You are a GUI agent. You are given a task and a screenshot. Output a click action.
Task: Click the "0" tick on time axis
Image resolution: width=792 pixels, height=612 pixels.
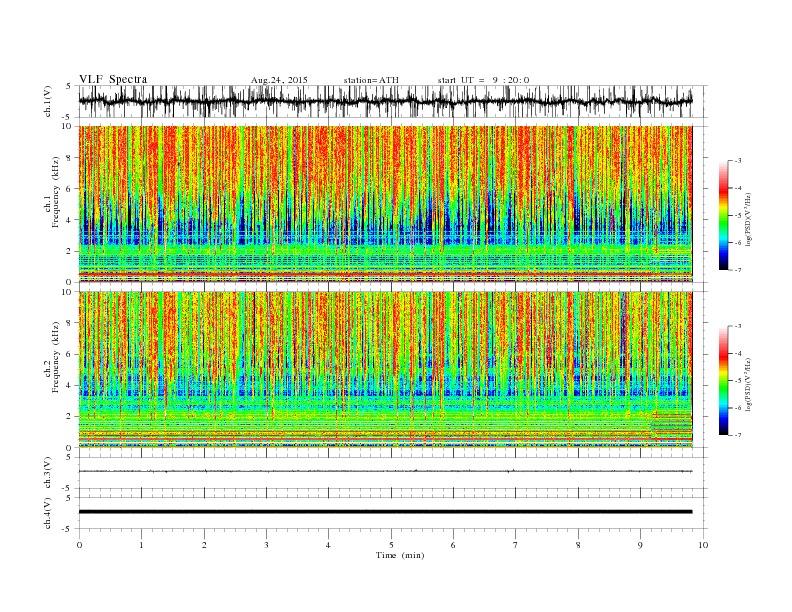[79, 545]
